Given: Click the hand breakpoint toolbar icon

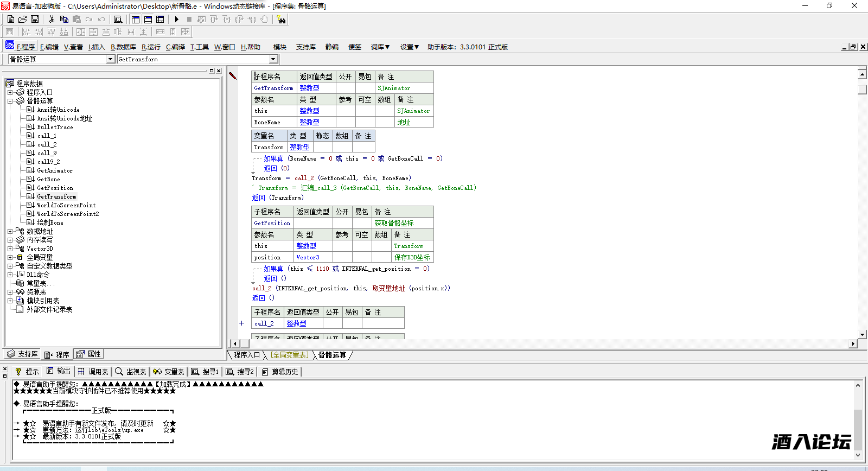Looking at the screenshot, I should (x=264, y=19).
